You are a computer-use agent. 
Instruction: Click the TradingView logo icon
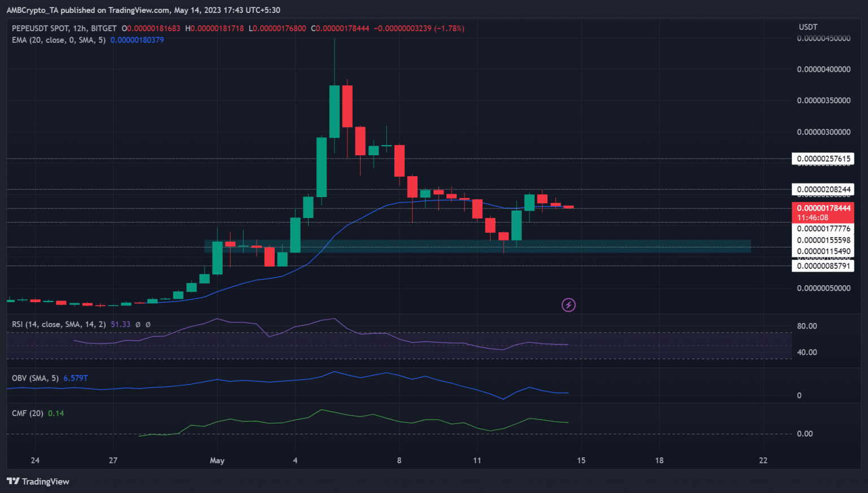click(x=13, y=481)
